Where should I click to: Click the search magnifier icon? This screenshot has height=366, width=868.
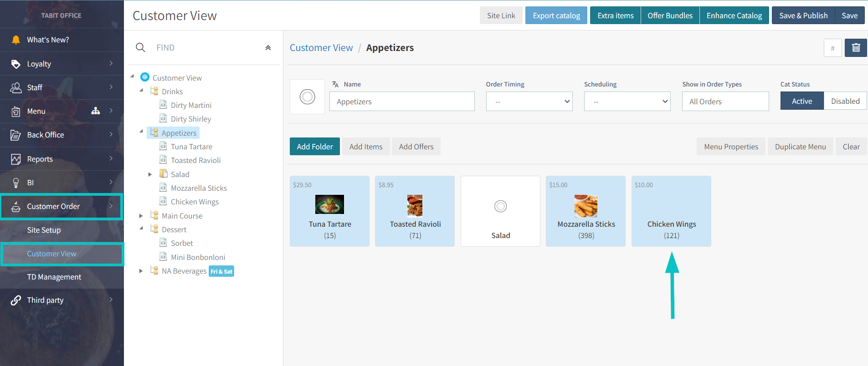click(140, 47)
